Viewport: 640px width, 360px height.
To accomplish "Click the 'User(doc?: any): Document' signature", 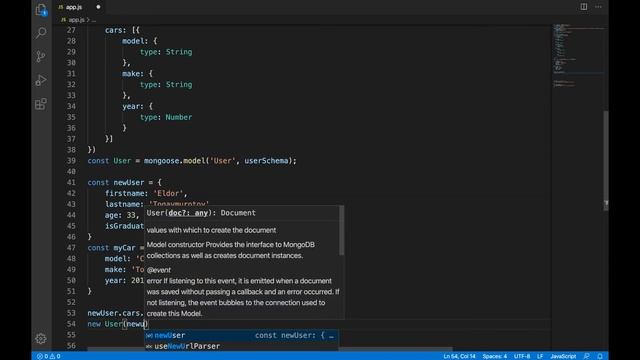I will point(201,213).
